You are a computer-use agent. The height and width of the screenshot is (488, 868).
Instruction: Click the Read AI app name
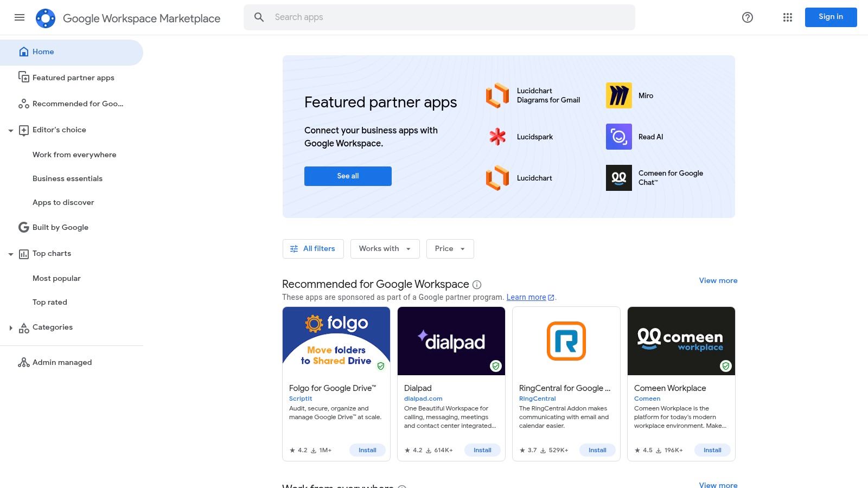click(650, 137)
